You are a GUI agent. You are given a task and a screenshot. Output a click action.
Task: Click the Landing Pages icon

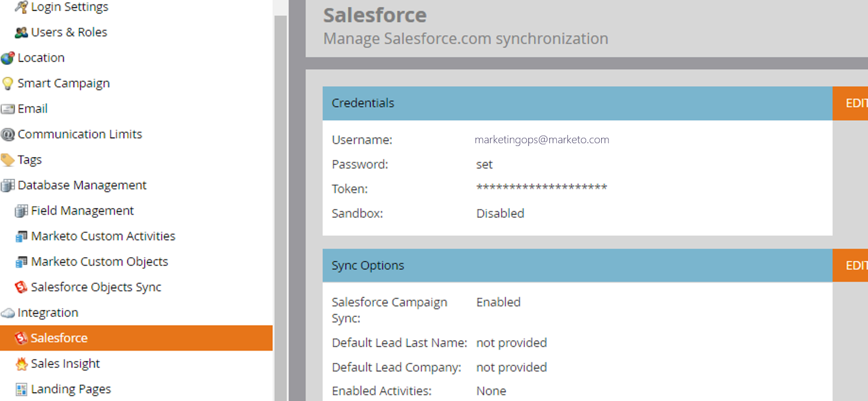point(21,389)
